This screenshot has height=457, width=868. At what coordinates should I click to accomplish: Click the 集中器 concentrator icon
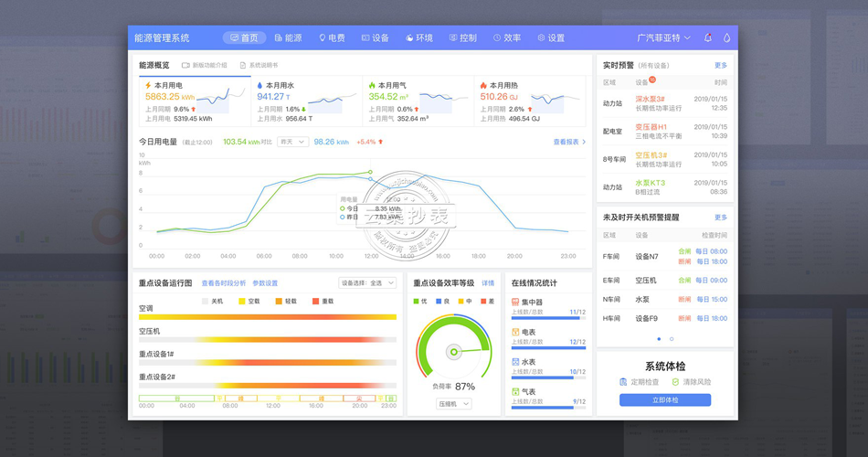point(515,303)
